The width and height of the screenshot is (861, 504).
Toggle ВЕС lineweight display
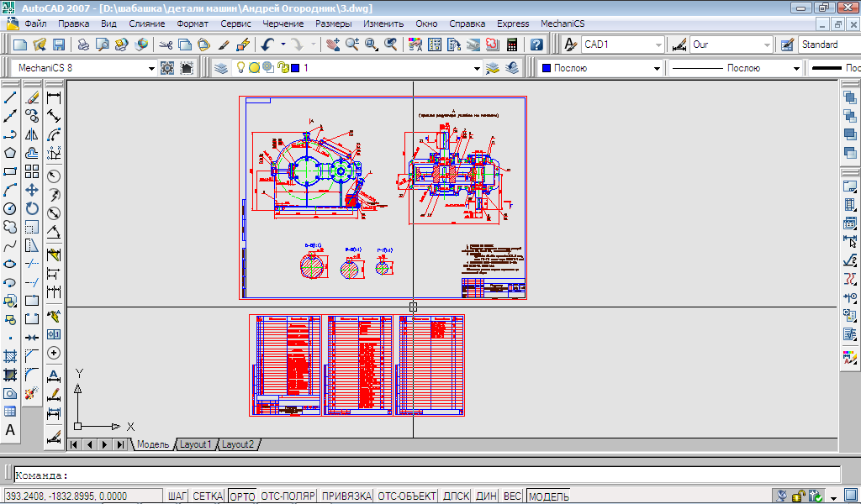pos(512,496)
